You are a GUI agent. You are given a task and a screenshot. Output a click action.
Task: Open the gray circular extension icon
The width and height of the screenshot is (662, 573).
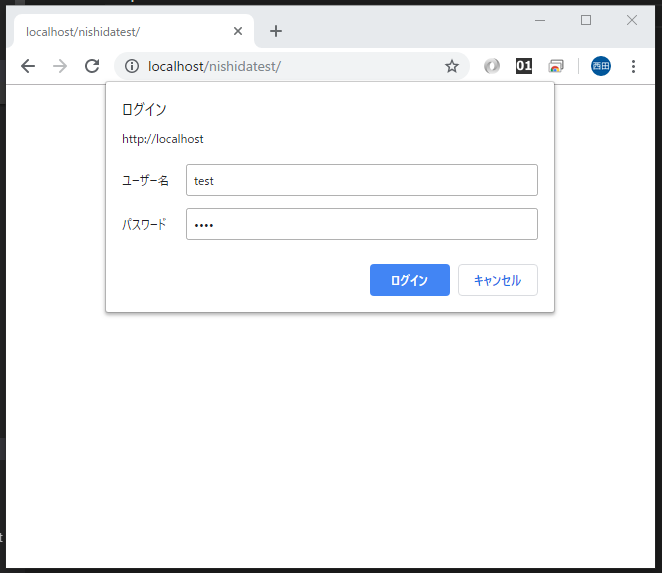[492, 66]
